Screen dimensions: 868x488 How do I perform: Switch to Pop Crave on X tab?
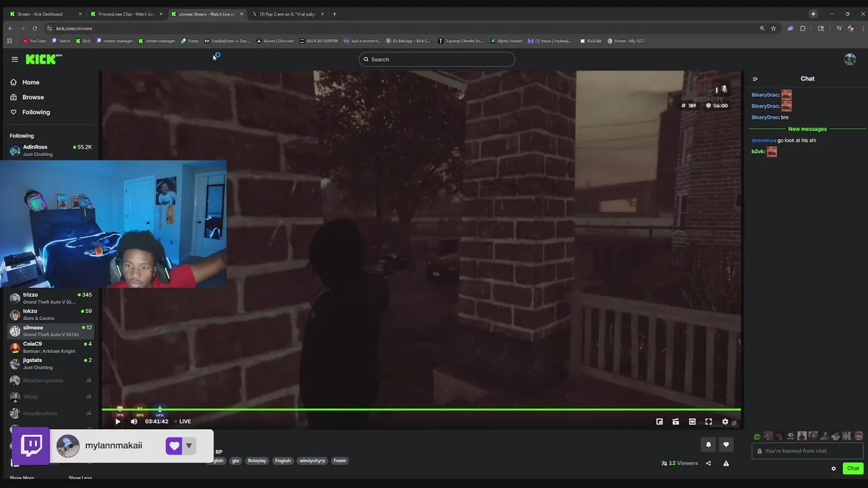click(x=288, y=14)
